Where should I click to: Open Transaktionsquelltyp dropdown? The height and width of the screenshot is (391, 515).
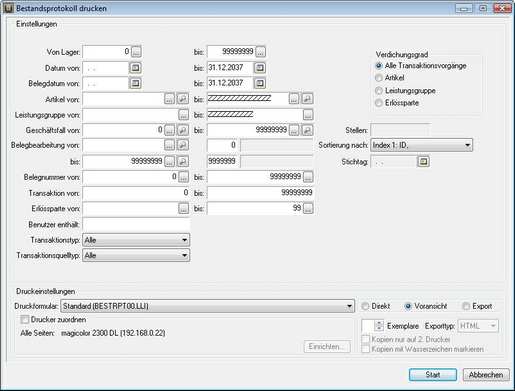(x=136, y=256)
